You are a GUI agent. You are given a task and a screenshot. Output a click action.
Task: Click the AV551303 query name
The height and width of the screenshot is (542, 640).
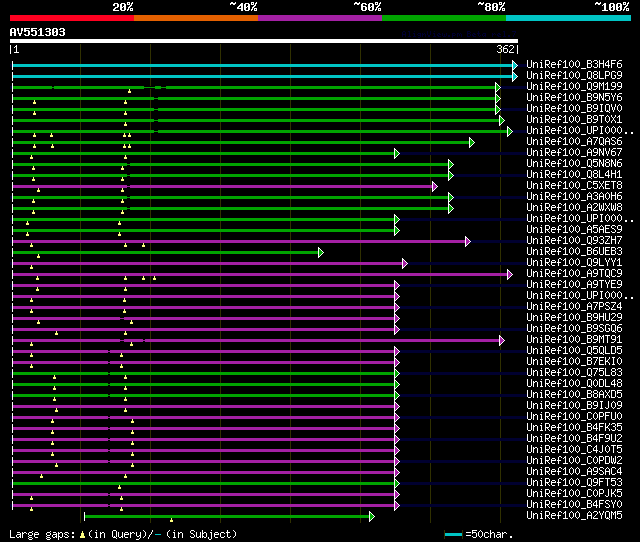pyautogui.click(x=38, y=33)
